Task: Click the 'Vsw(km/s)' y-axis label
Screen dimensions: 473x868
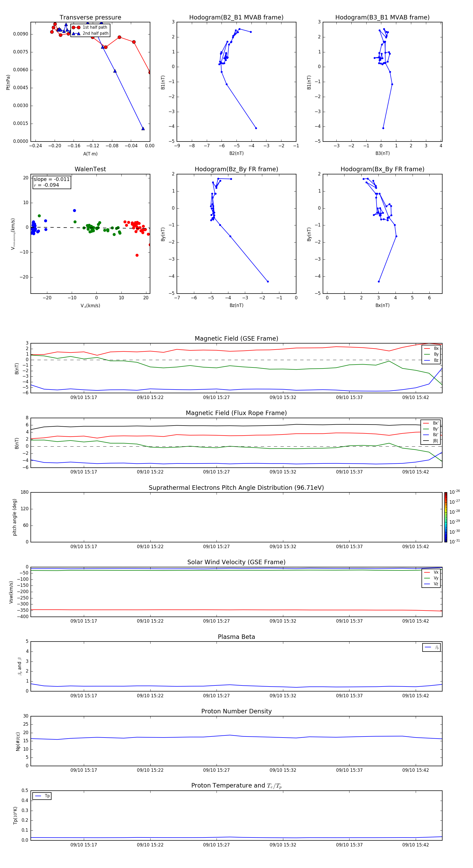Action: click(11, 592)
